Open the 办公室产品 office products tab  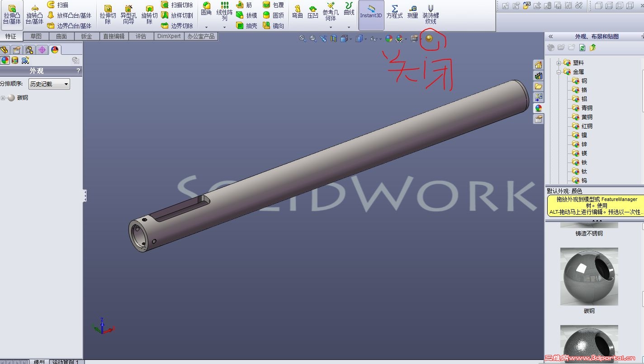pyautogui.click(x=201, y=36)
